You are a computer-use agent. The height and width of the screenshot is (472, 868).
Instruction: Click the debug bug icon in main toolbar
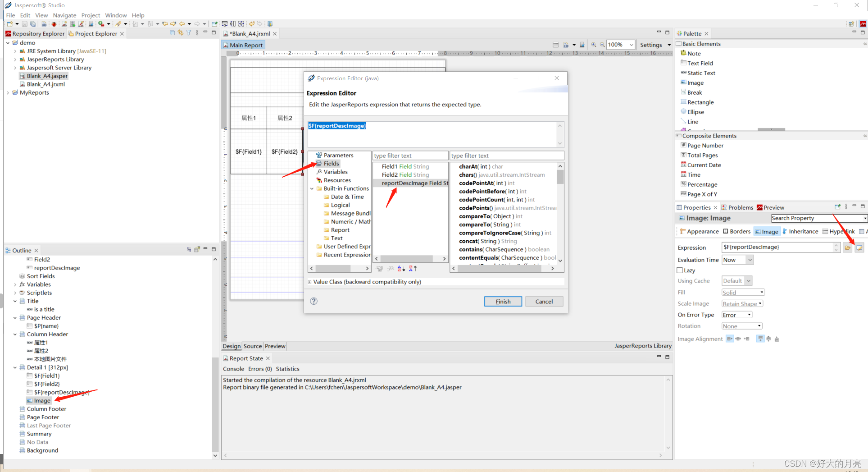[x=54, y=24]
